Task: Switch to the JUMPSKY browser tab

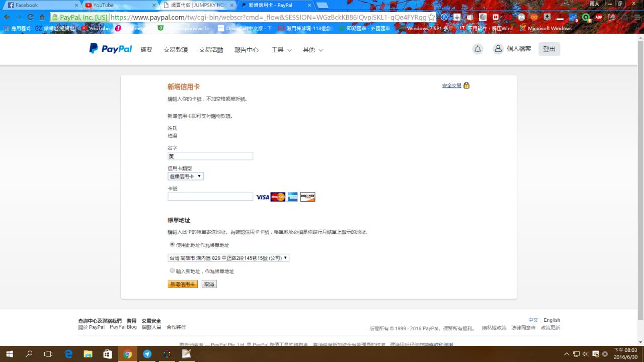Action: 198,5
